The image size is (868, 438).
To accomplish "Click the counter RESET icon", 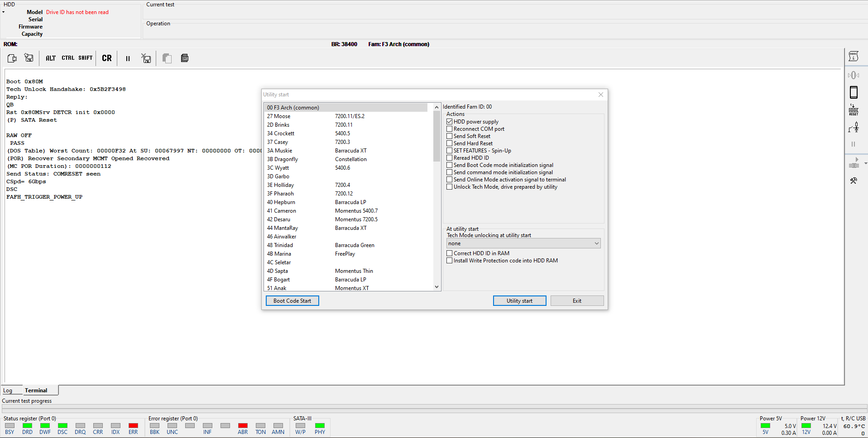I will [854, 110].
